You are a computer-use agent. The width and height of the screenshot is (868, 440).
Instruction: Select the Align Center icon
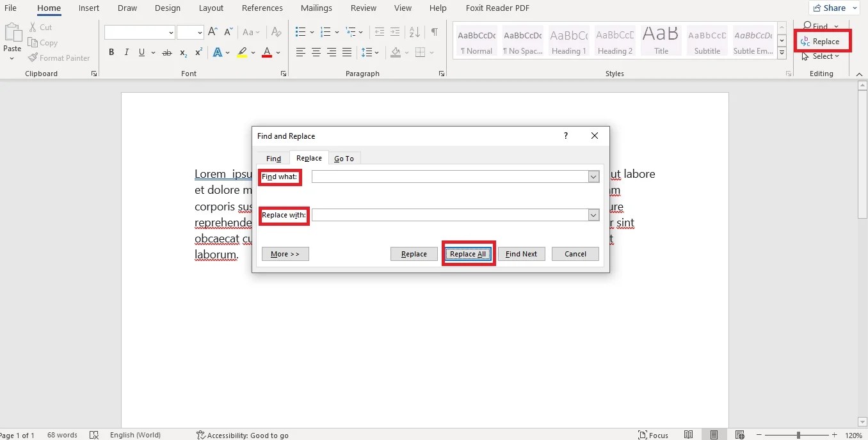[316, 52]
